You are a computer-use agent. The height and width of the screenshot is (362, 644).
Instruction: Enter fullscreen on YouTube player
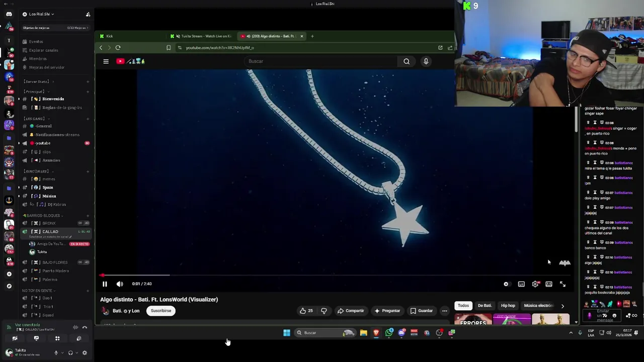tap(562, 284)
